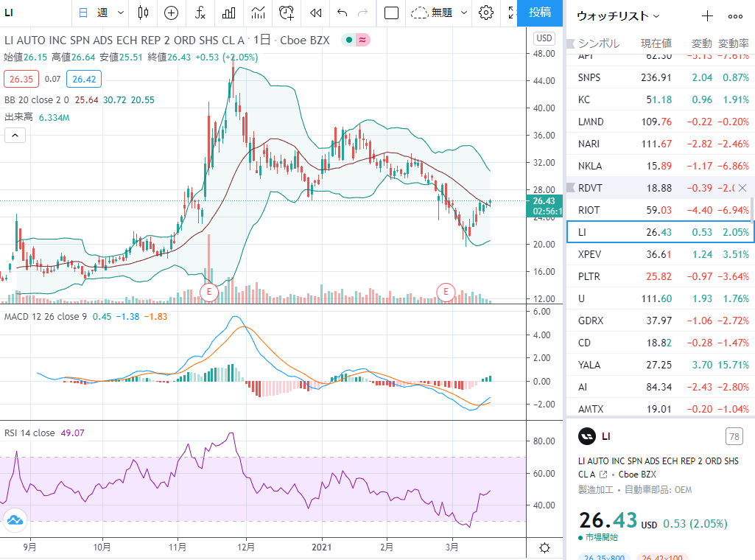The height and width of the screenshot is (560, 755).
Task: Select the chart layout square icon
Action: [391, 13]
